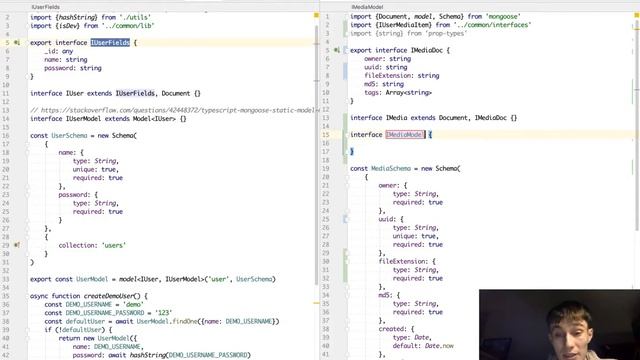640x360 pixels.
Task: Click uuid: { in MediaSchema
Action: [x=391, y=219]
